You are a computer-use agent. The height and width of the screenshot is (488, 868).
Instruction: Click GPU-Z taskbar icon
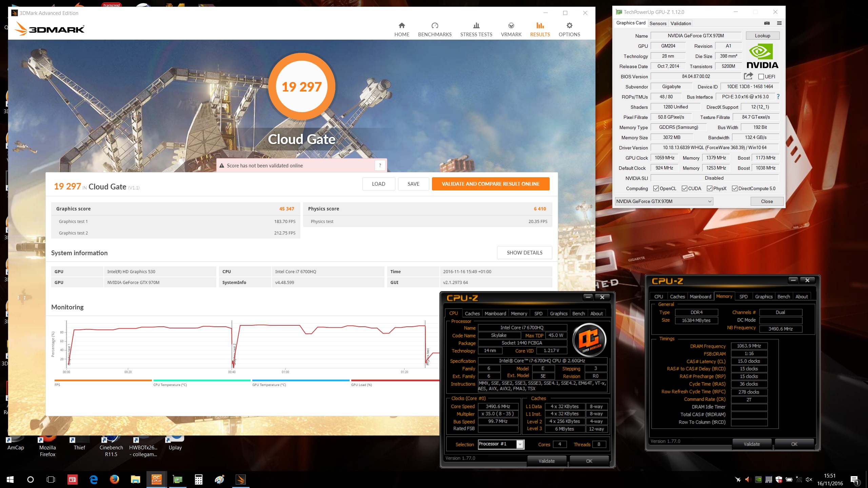177,479
